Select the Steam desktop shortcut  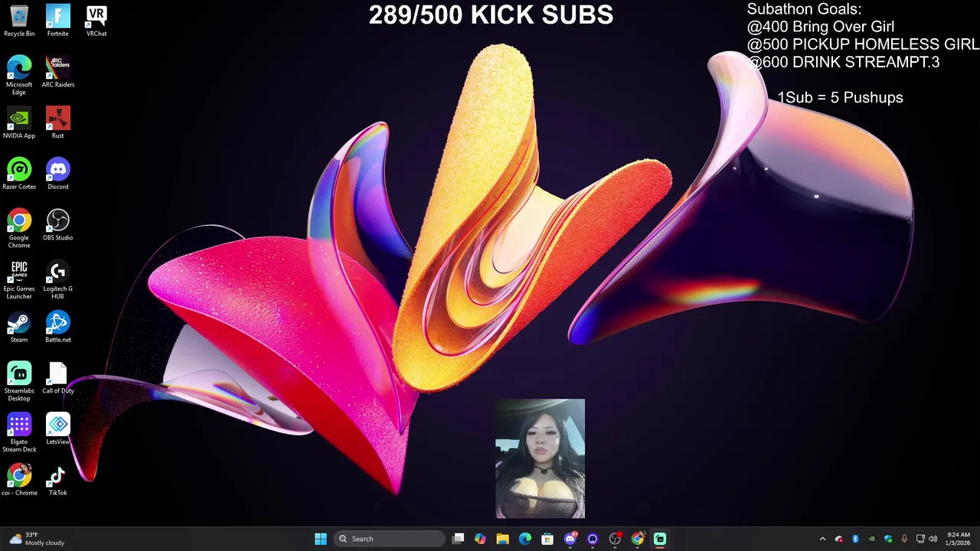click(19, 326)
